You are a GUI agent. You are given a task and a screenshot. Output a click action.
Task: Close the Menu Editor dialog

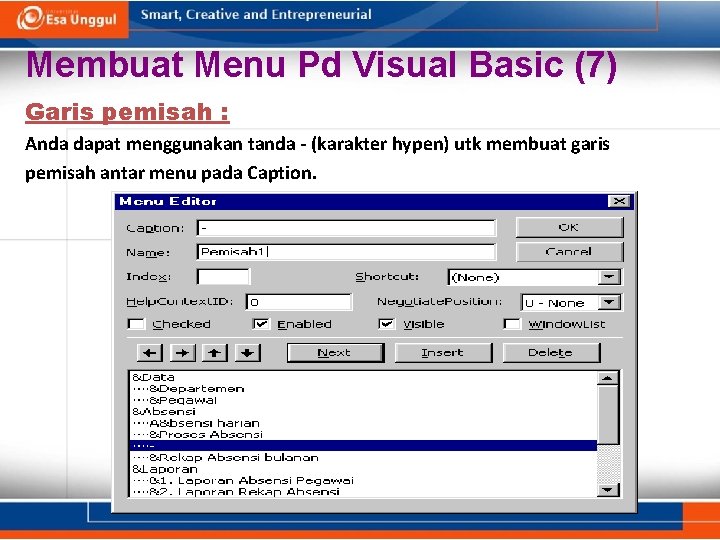(619, 201)
